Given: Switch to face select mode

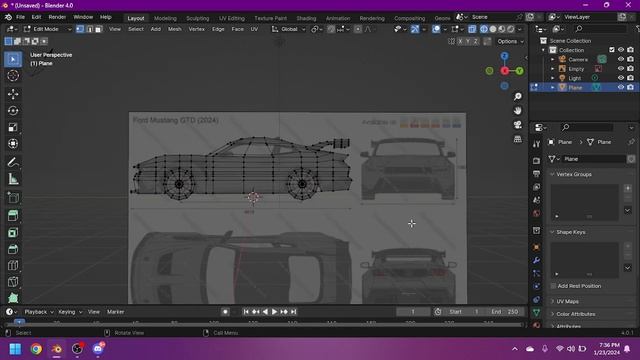Looking at the screenshot, I should (98, 29).
